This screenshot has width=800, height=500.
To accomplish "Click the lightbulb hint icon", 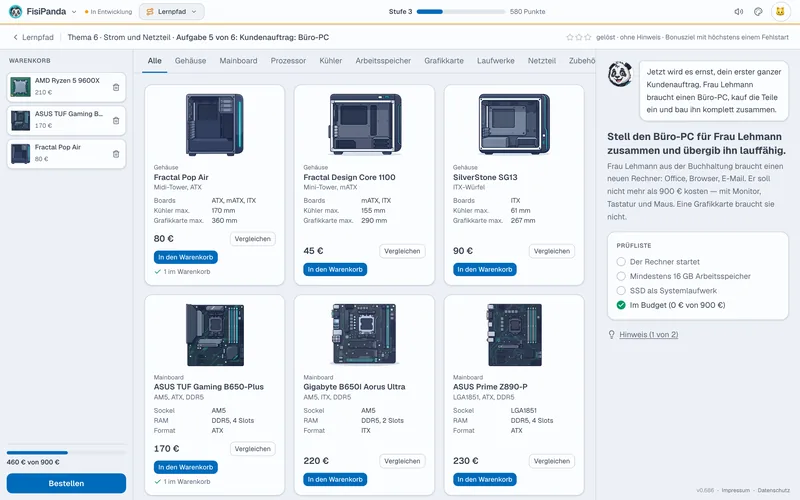I will pos(612,335).
